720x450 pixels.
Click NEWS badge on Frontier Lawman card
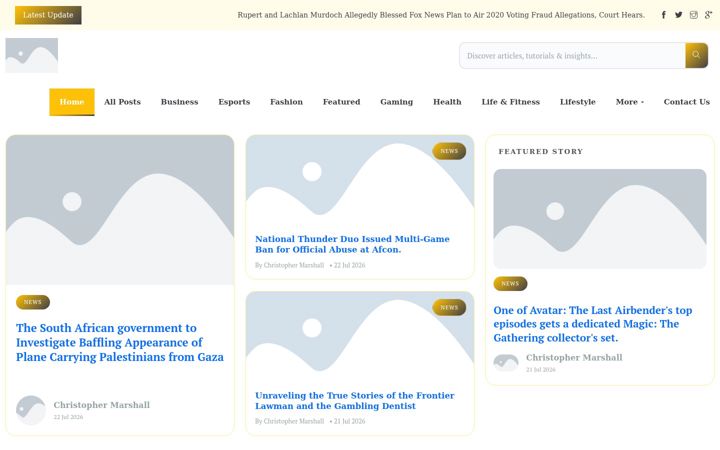[x=449, y=308]
